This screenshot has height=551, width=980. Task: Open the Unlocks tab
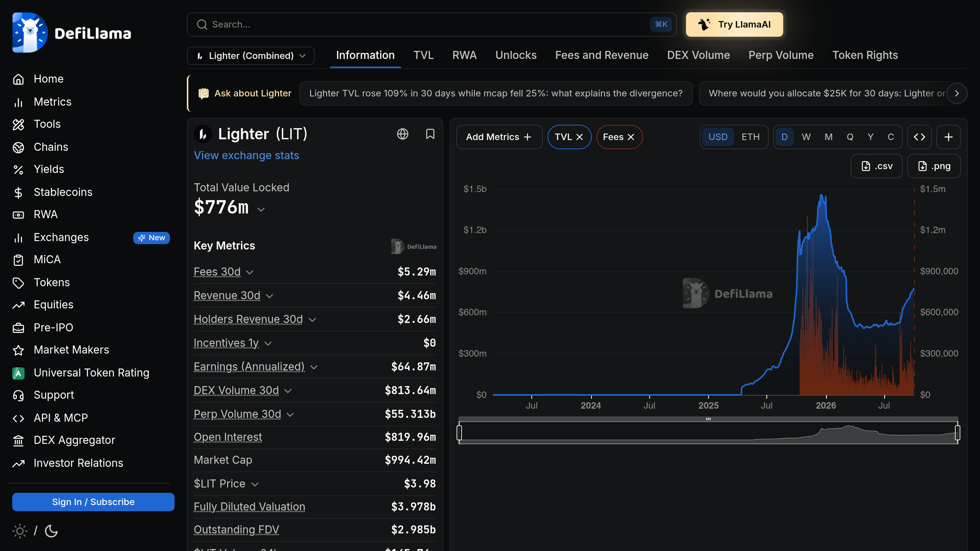516,55
